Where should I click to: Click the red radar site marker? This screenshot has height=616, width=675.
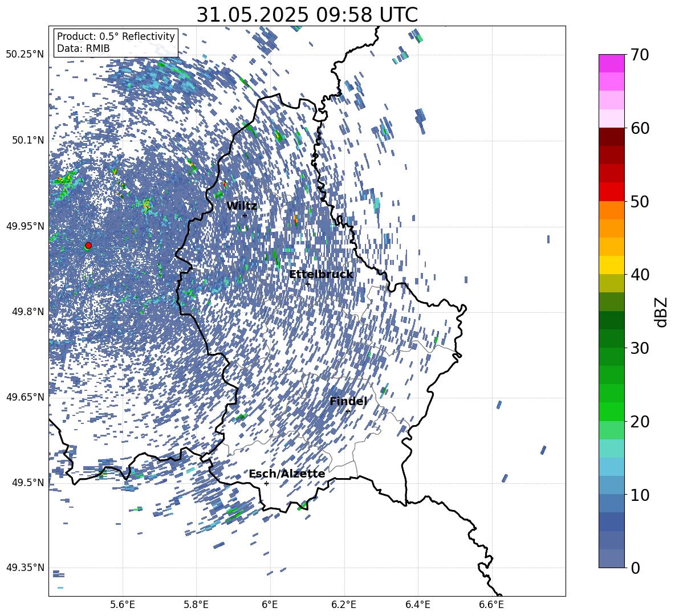tap(88, 245)
